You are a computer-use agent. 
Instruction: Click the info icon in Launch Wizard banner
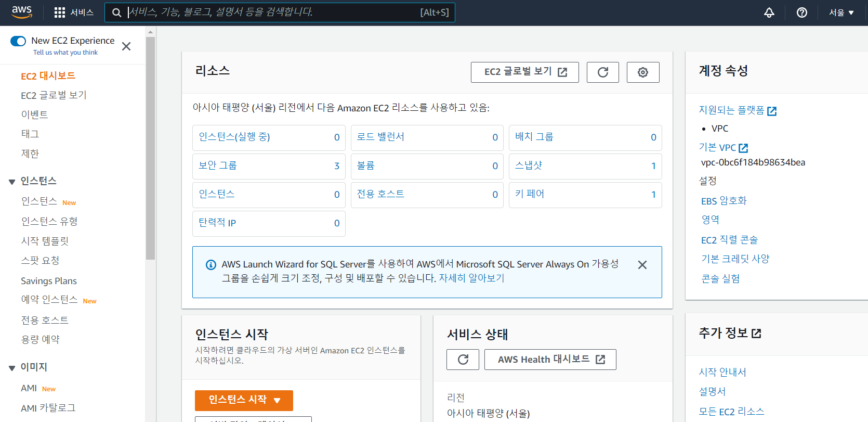(x=211, y=265)
